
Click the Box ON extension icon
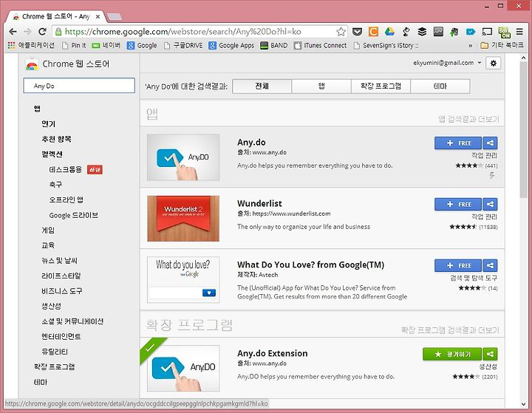[504, 33]
